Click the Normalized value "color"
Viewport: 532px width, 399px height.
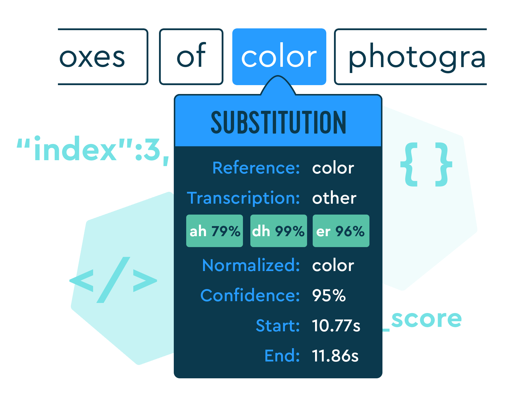(x=333, y=265)
